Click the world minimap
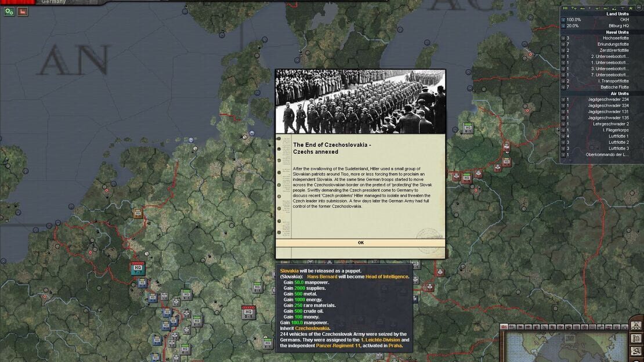Image resolution: width=644 pixels, height=362 pixels. [565, 347]
